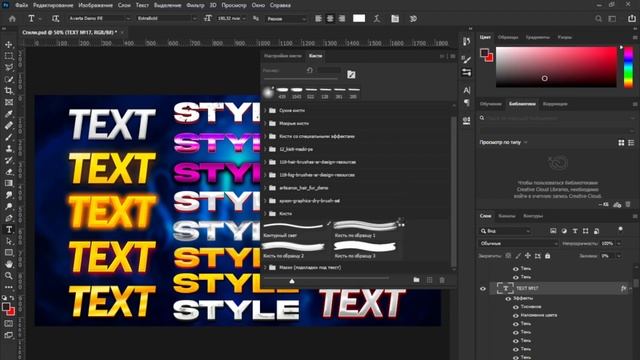Open the Обычные blend mode dropdown
The image size is (640, 360).
pyautogui.click(x=518, y=243)
